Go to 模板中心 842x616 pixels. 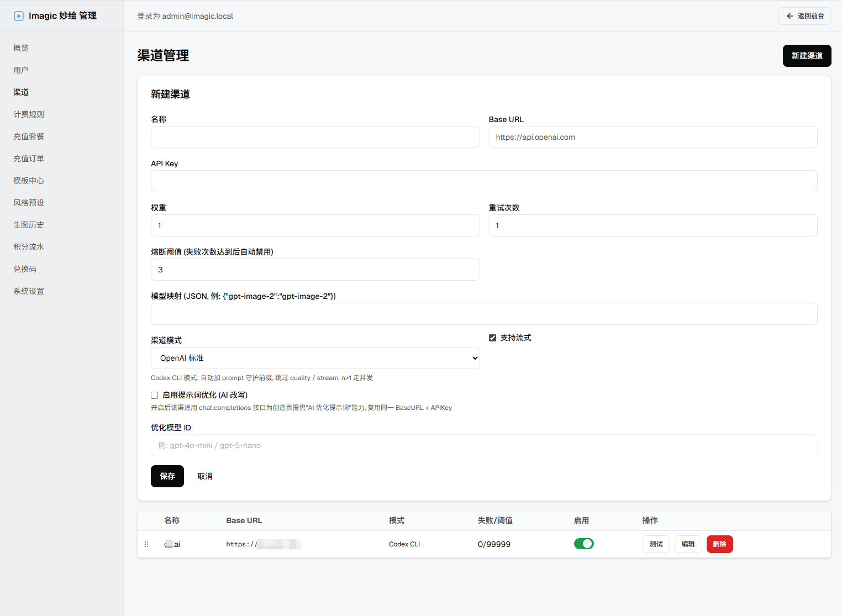[29, 181]
